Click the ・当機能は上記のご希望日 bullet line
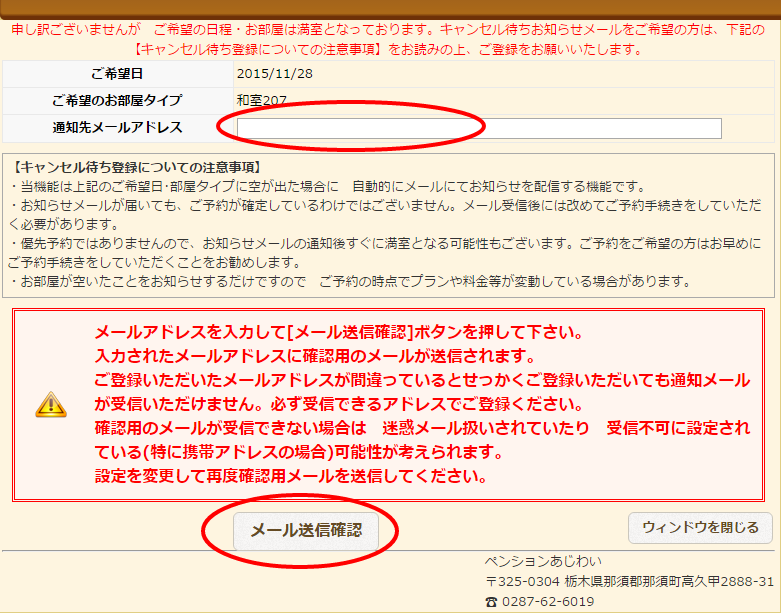The image size is (781, 613). tap(327, 187)
